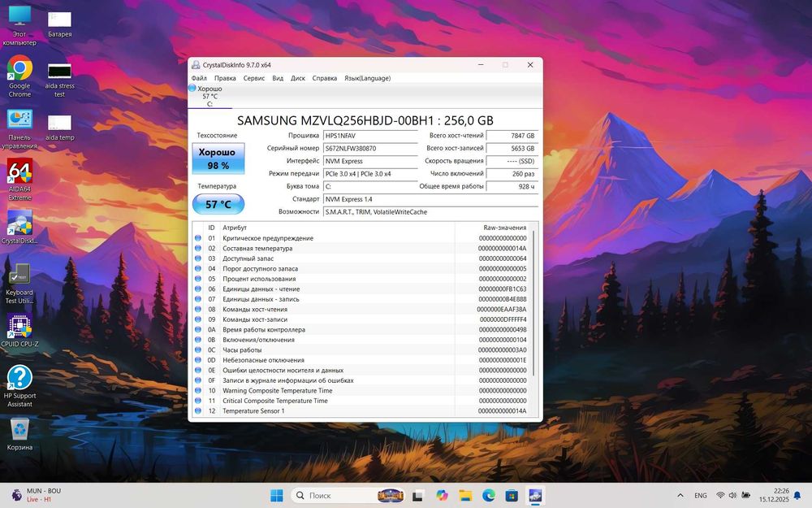Screen dimensions: 812x508
Task: Open the Вид menu
Action: click(x=278, y=78)
